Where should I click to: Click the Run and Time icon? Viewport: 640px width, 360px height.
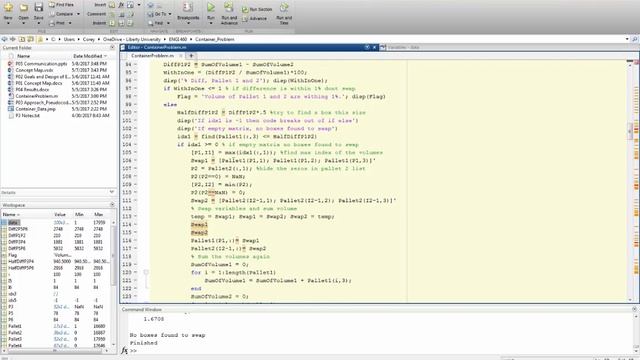pyautogui.click(x=284, y=7)
